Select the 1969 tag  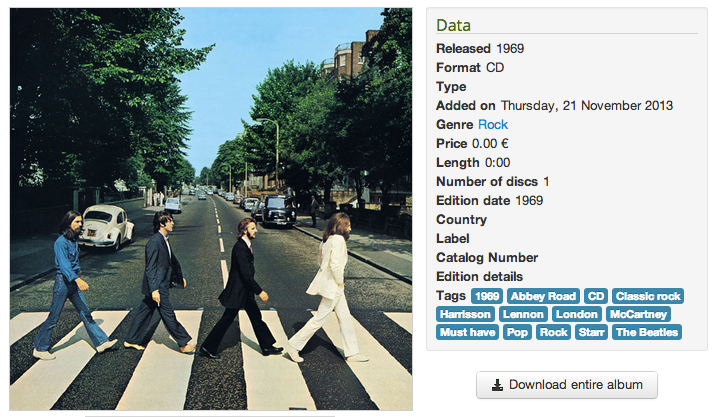pyautogui.click(x=487, y=296)
